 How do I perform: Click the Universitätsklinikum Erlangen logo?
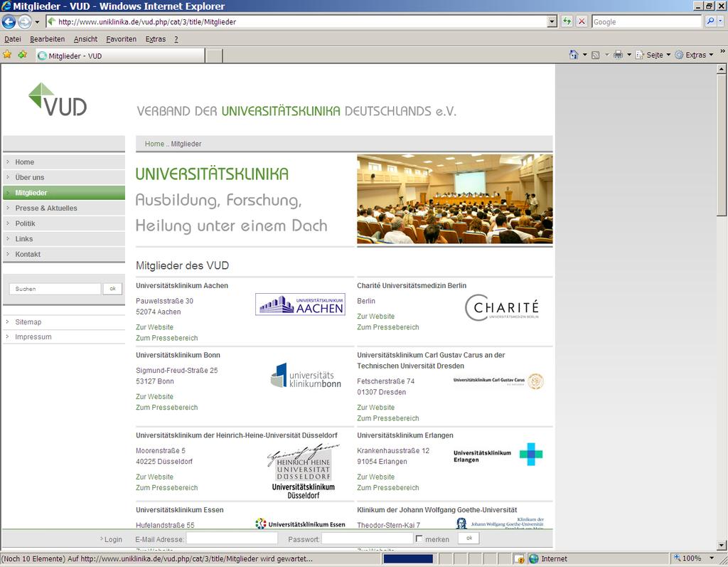498,455
